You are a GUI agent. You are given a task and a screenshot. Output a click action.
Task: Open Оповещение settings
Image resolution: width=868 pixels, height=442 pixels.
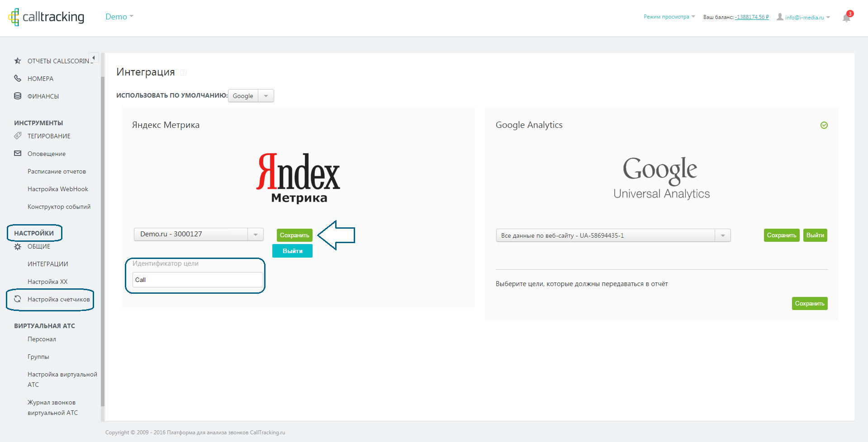tap(47, 154)
